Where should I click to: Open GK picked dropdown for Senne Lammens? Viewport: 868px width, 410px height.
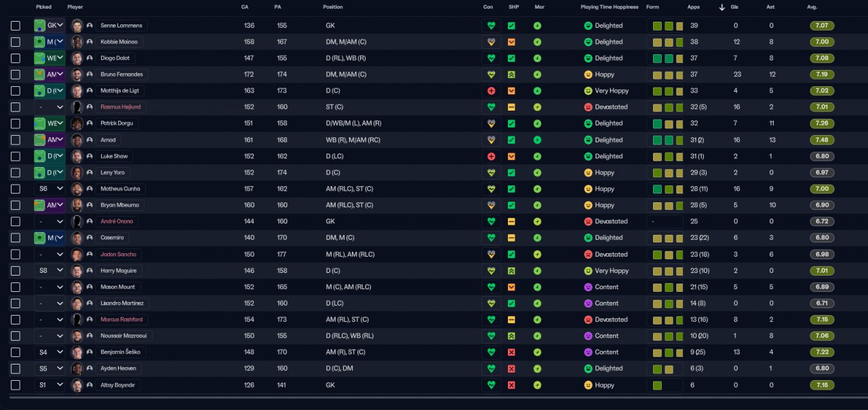50,26
